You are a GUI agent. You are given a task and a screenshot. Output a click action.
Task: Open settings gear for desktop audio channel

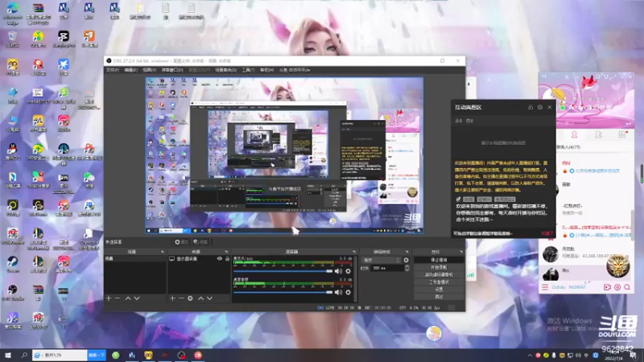[x=349, y=292]
